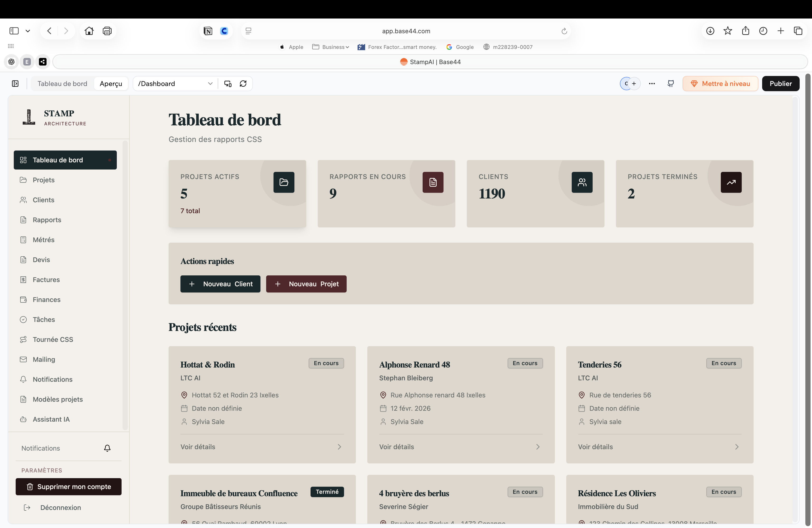Expand the Business bookmarks folder
812x528 pixels.
[x=330, y=47]
